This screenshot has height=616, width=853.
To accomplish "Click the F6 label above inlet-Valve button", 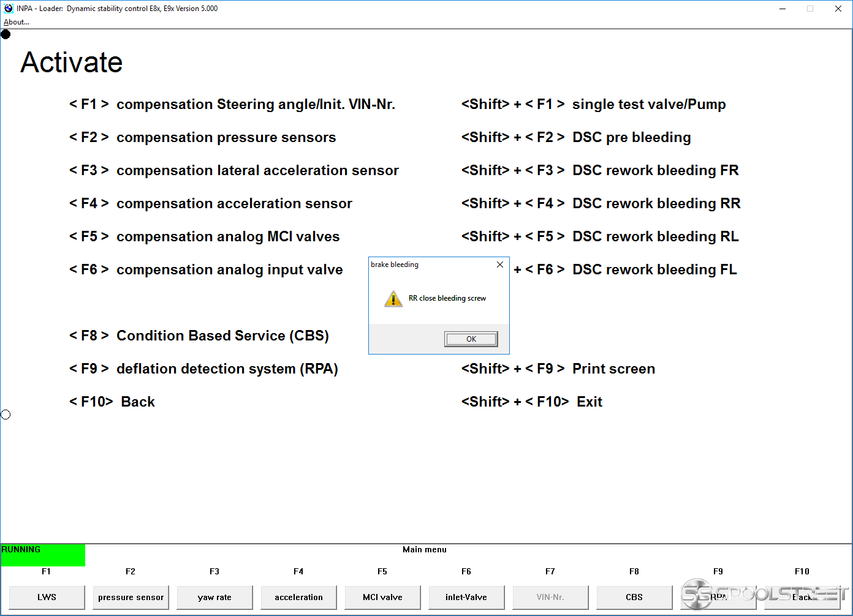I will click(x=466, y=571).
